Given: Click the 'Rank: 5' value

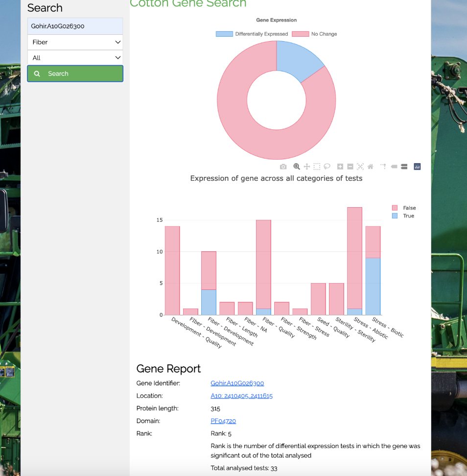Looking at the screenshot, I should 221,433.
